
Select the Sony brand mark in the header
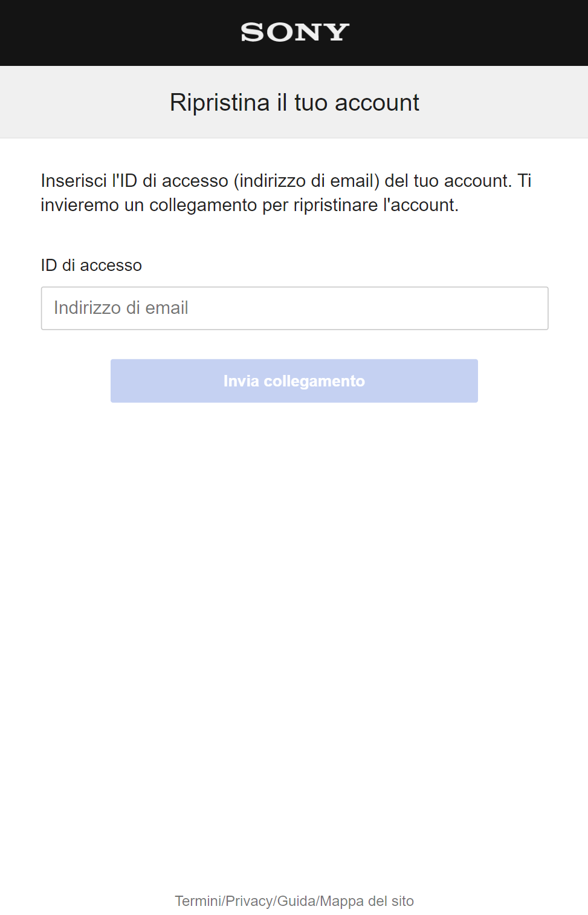[x=294, y=32]
